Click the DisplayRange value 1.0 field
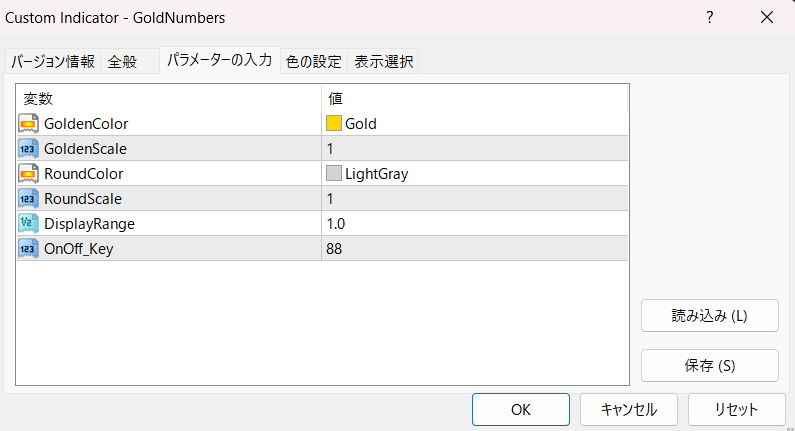 tap(475, 224)
